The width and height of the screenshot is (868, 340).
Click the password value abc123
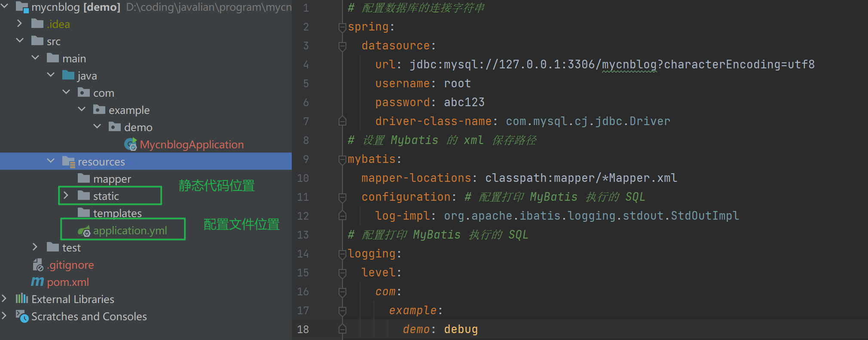[464, 102]
